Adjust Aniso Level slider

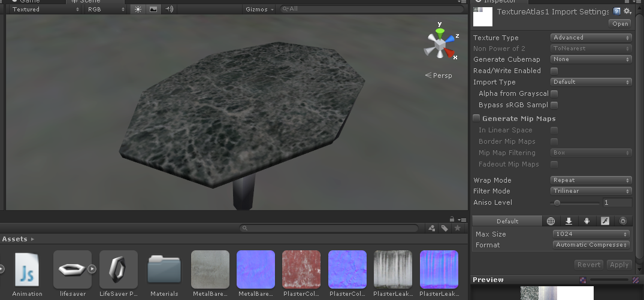[575, 203]
